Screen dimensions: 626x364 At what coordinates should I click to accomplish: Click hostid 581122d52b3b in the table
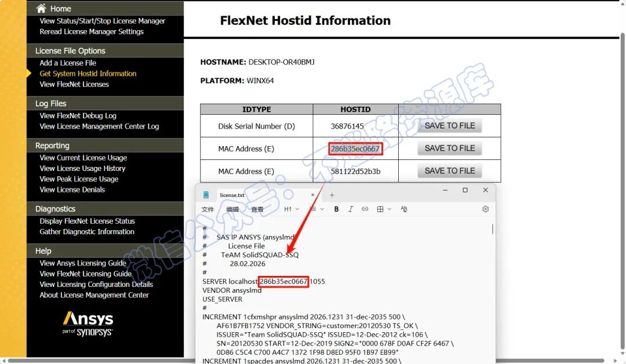point(355,171)
